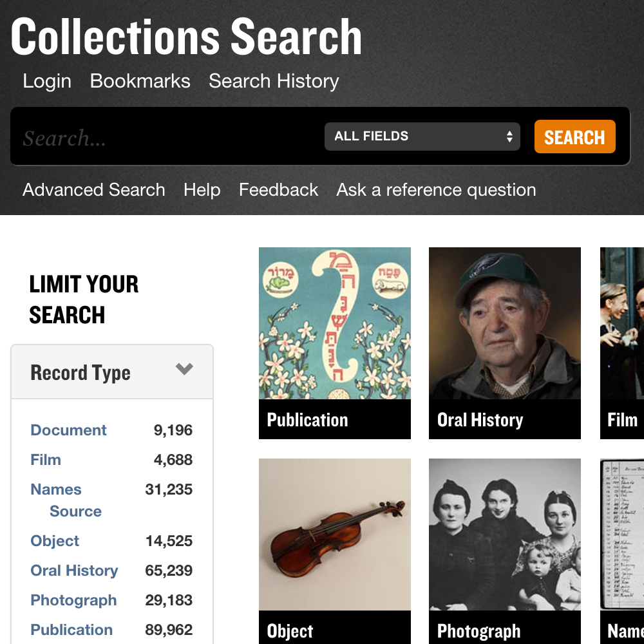644x644 pixels.
Task: Send Feedback via header link
Action: (278, 190)
